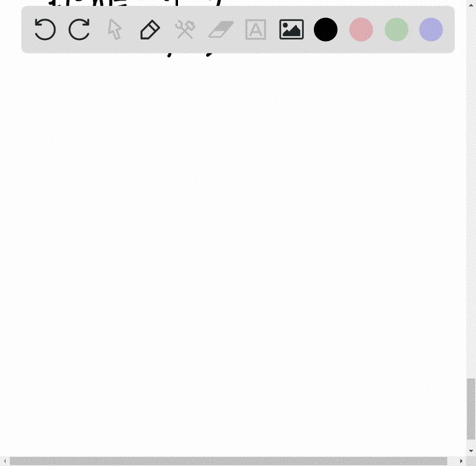Activate the text box tool

pos(256,30)
